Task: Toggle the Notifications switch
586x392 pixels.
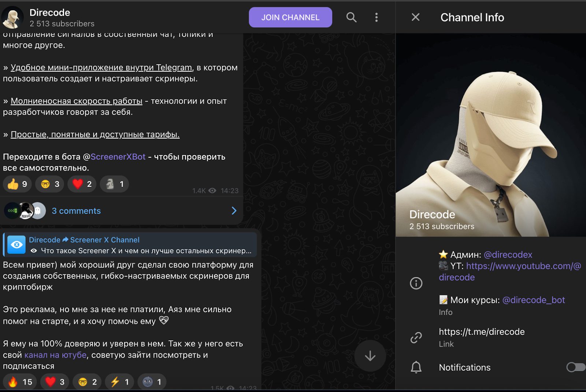Action: (x=575, y=367)
